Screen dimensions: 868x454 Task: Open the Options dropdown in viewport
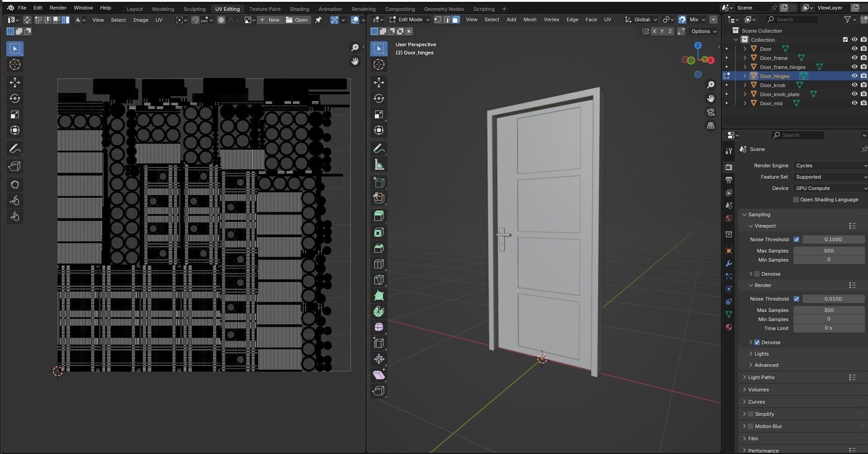tap(703, 31)
